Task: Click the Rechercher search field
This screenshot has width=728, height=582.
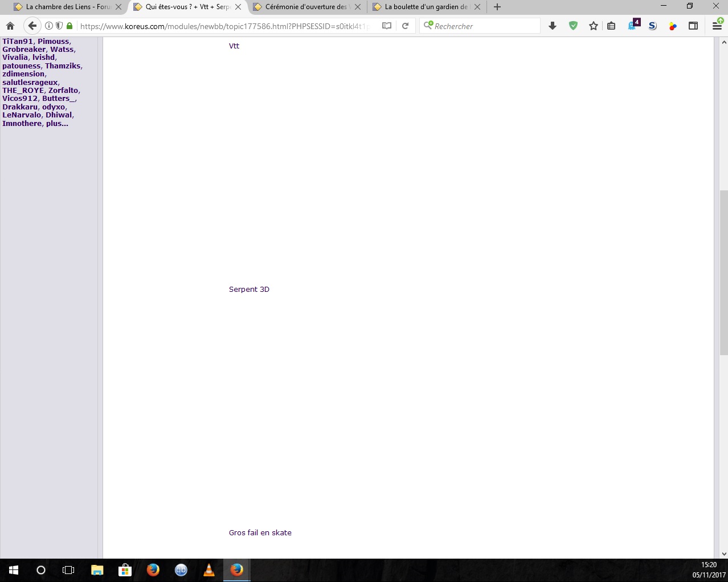Action: [484, 26]
